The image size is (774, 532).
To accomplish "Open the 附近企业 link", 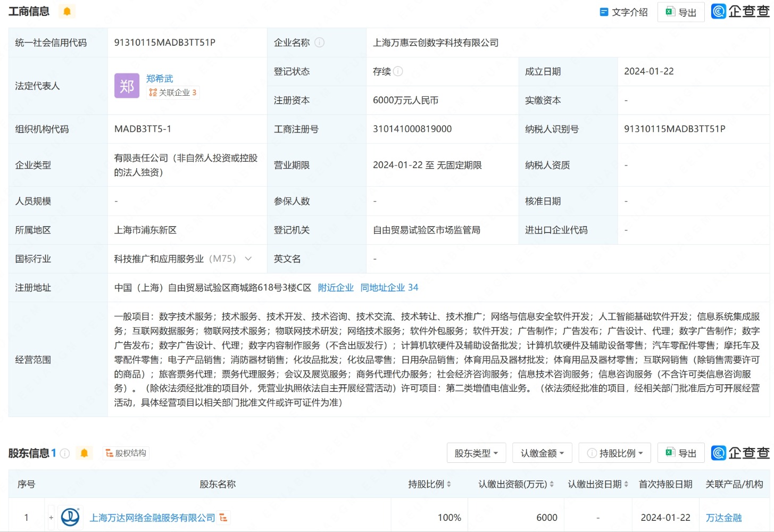I will [x=336, y=287].
